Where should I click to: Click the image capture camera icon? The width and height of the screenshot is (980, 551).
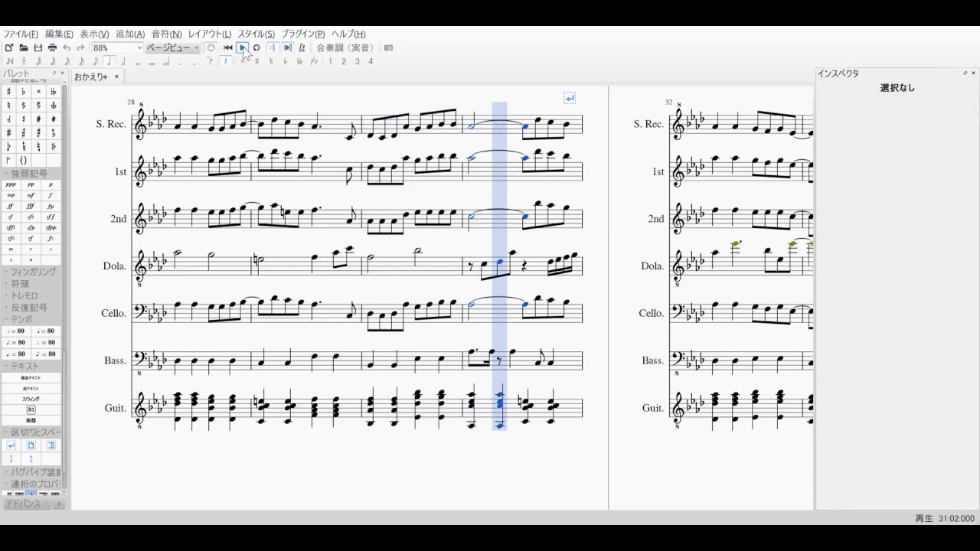tap(388, 47)
